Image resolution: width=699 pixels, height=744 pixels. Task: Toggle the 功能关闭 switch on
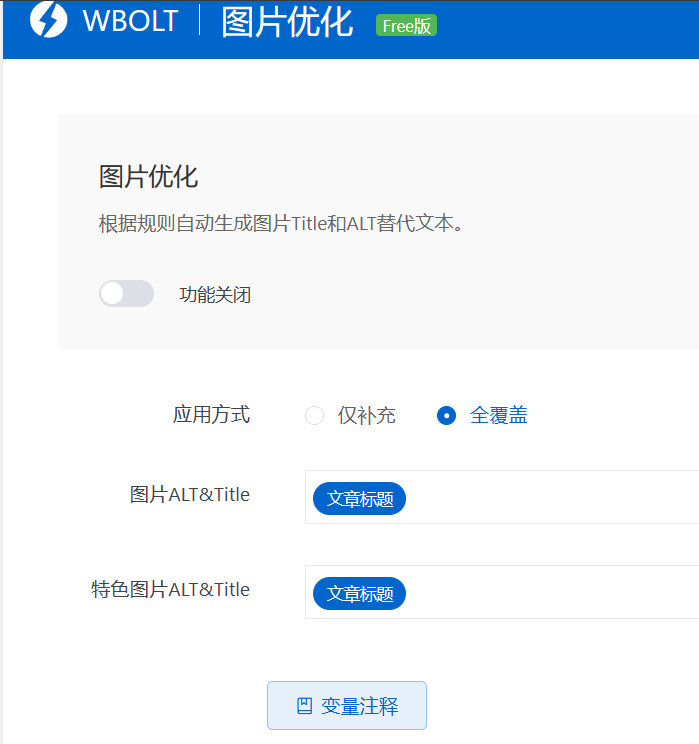pos(126,293)
